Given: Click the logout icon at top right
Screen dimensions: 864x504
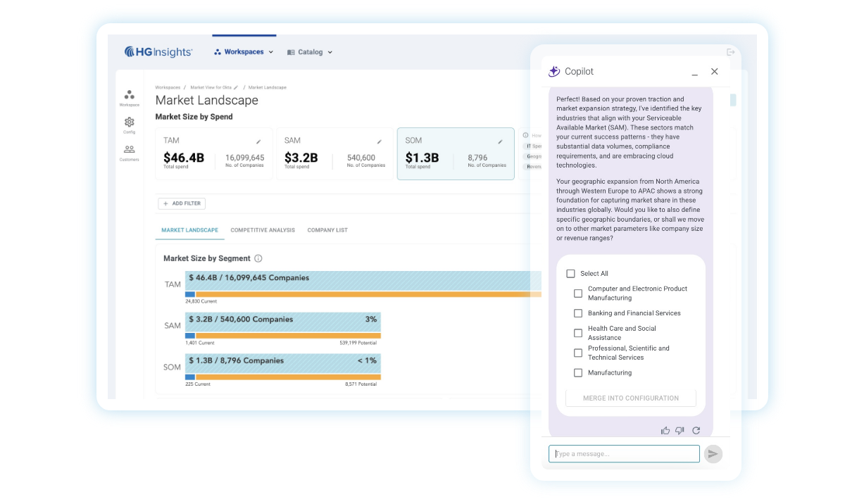Looking at the screenshot, I should pyautogui.click(x=731, y=52).
